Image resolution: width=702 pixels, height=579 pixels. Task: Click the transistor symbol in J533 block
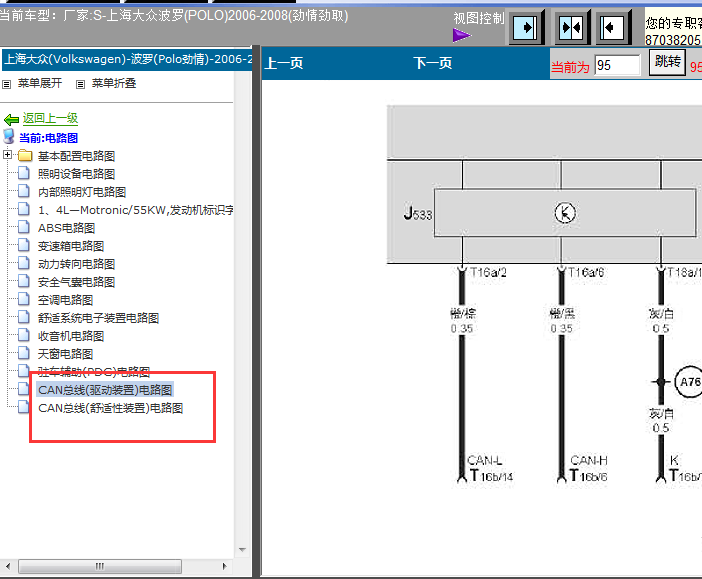click(x=565, y=213)
